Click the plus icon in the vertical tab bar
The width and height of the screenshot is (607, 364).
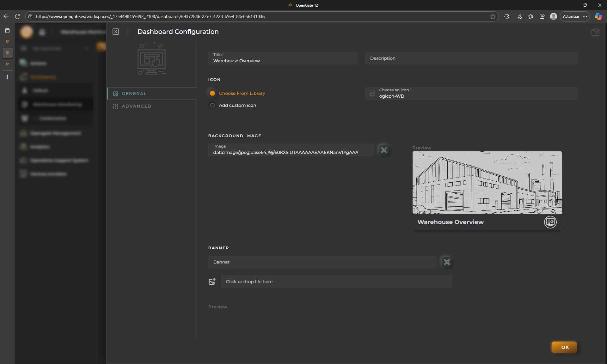click(7, 77)
